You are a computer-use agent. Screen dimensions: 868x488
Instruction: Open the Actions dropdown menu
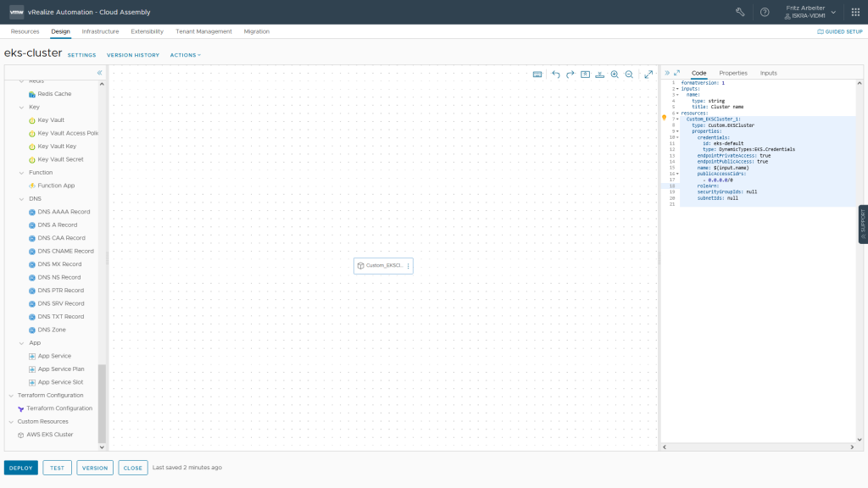click(x=186, y=55)
